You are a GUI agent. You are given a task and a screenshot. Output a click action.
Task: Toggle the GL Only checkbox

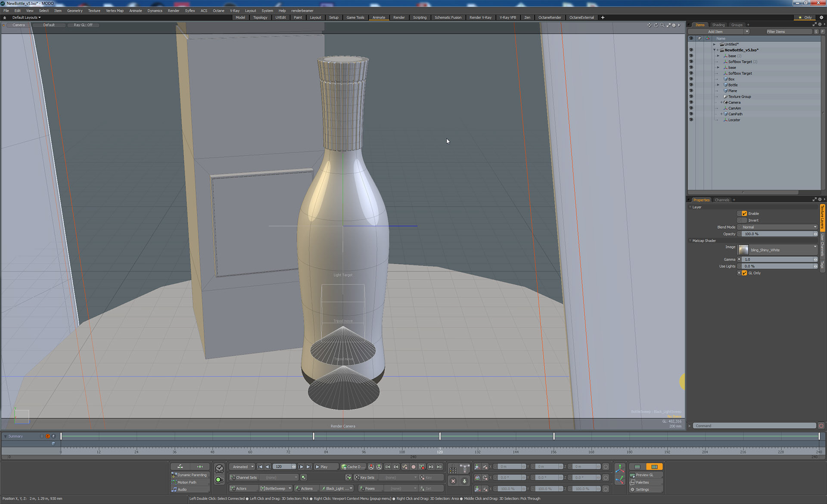pyautogui.click(x=744, y=273)
